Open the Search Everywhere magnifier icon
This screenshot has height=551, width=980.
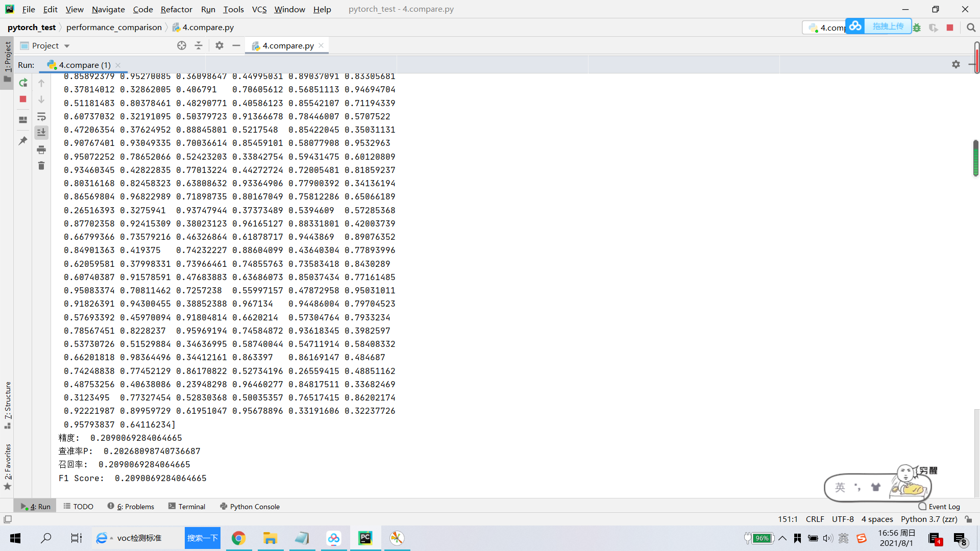(x=971, y=28)
